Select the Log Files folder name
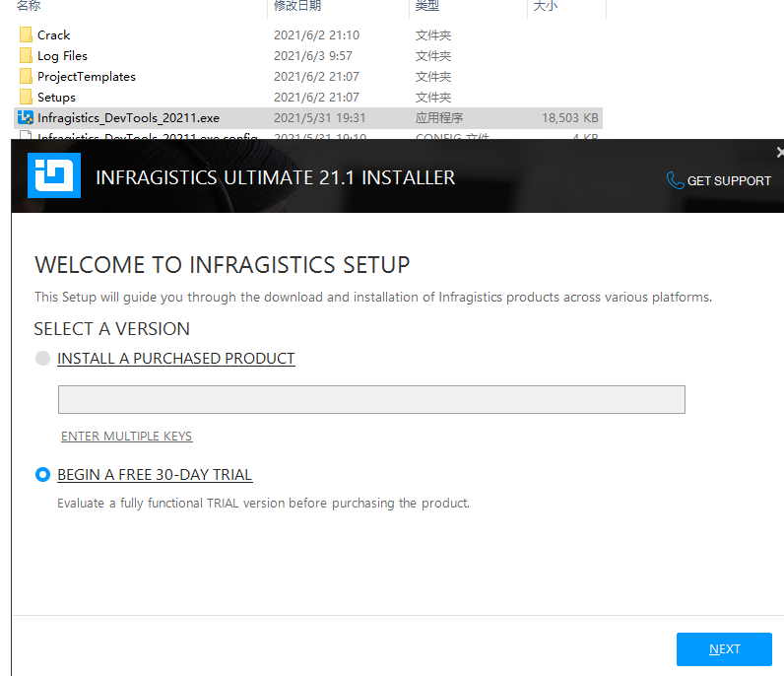The width and height of the screenshot is (784, 676). pos(62,55)
